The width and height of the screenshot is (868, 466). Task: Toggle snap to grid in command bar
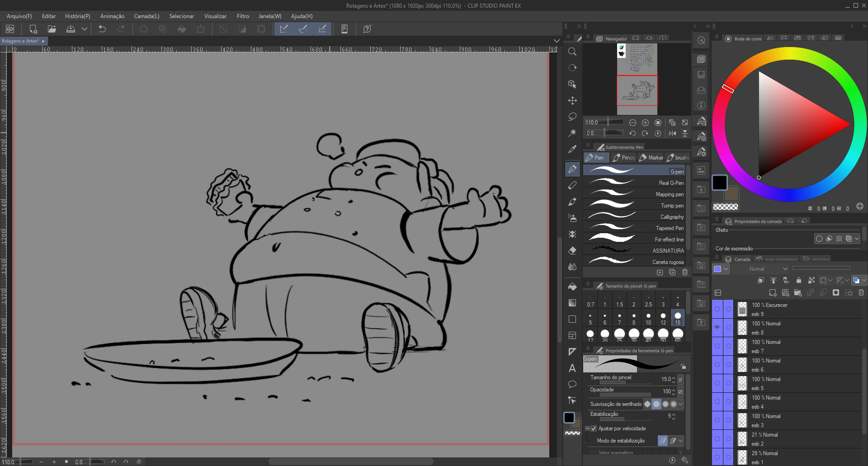(322, 29)
